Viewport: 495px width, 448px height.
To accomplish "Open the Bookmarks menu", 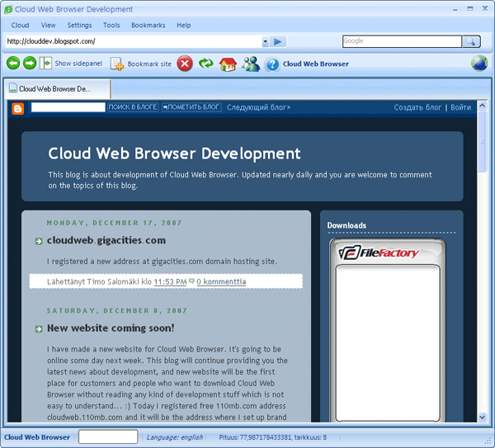I will click(x=148, y=26).
